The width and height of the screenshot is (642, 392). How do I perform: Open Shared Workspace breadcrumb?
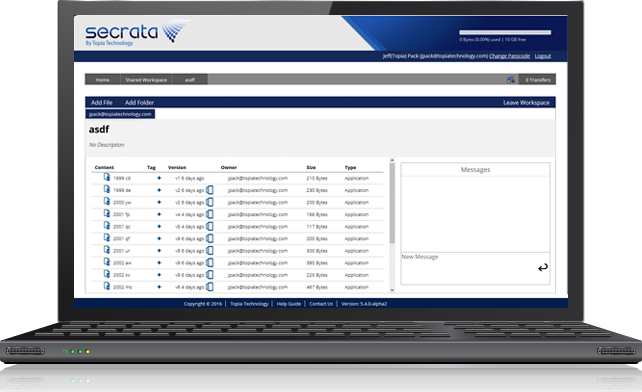146,79
